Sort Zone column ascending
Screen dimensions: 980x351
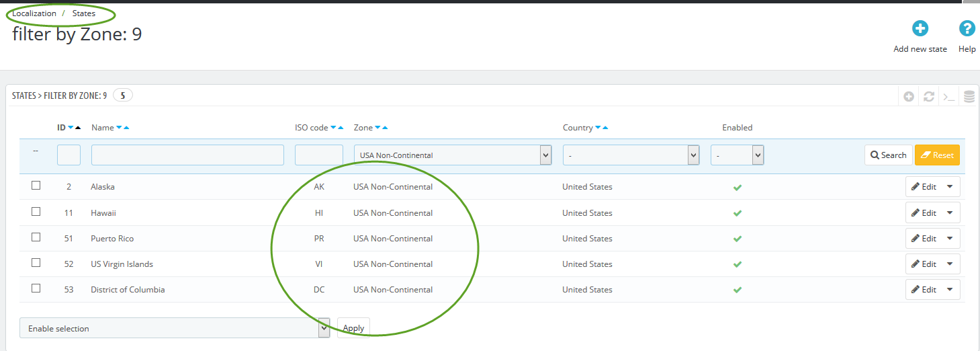[385, 128]
